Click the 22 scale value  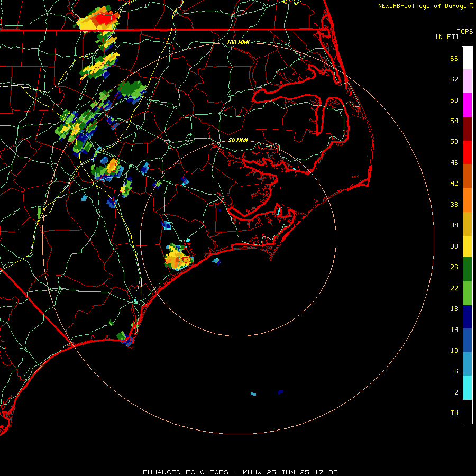pos(454,288)
